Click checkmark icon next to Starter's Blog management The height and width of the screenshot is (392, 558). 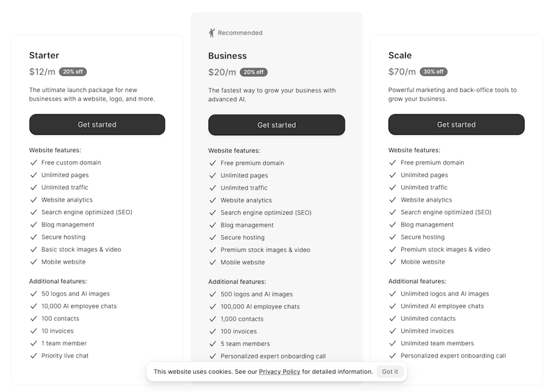pyautogui.click(x=33, y=225)
